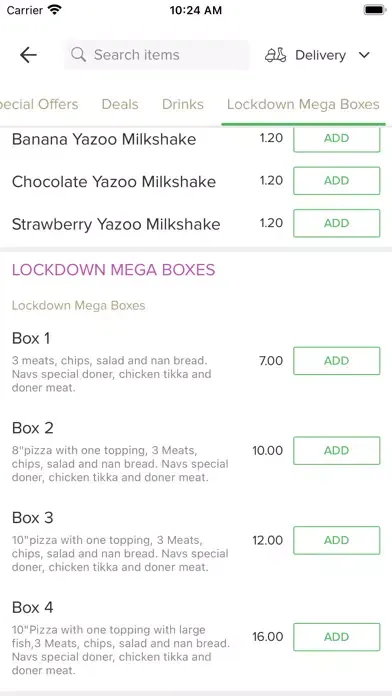Image resolution: width=392 pixels, height=696 pixels.
Task: Switch to the Deals tab
Action: point(120,104)
